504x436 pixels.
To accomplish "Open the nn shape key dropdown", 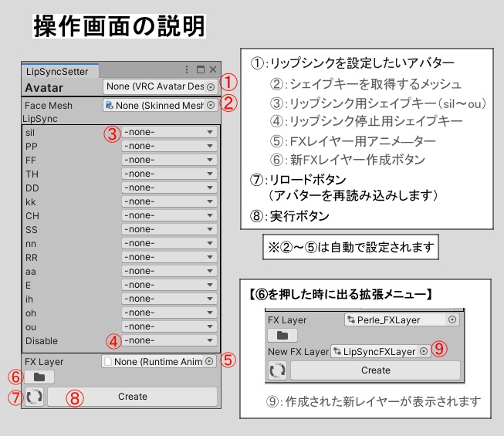I will [x=169, y=243].
